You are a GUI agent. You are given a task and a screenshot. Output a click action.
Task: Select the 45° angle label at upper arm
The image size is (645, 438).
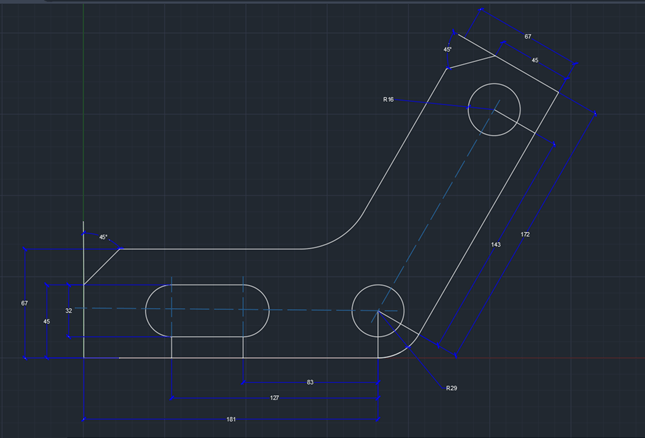pyautogui.click(x=448, y=48)
